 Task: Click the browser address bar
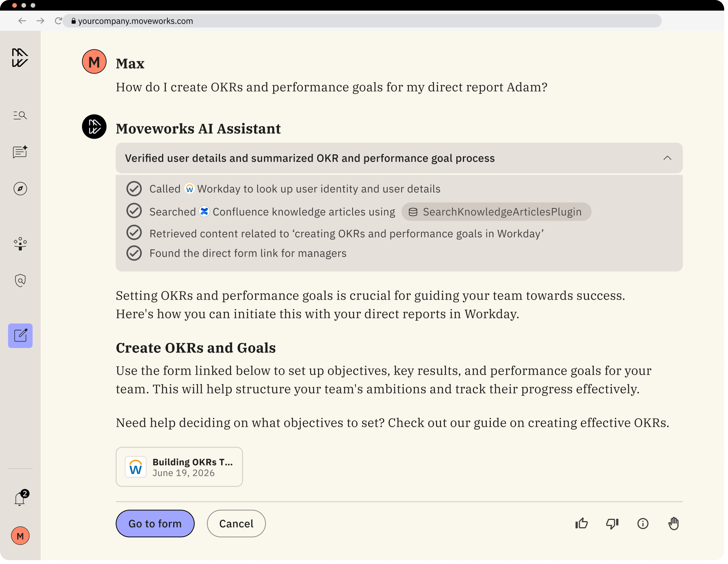tap(362, 21)
